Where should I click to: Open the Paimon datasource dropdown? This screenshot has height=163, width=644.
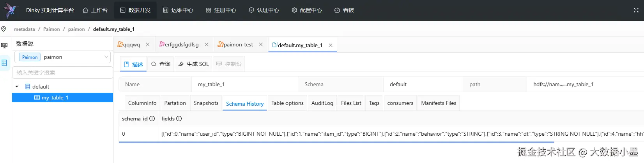pyautogui.click(x=63, y=57)
